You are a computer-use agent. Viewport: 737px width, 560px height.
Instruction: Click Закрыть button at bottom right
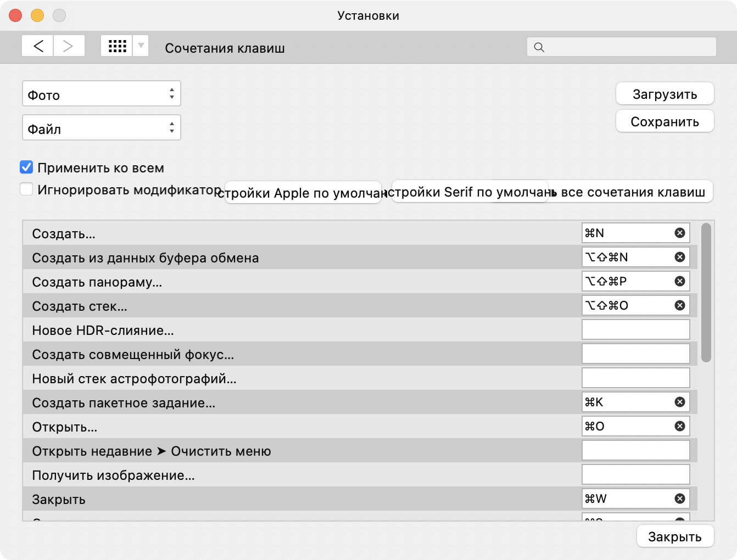click(x=675, y=536)
